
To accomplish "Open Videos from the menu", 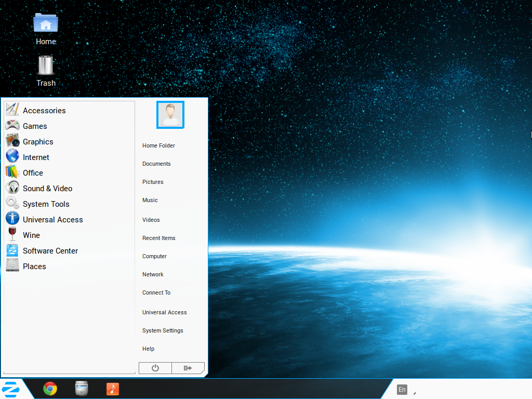I will 151,220.
